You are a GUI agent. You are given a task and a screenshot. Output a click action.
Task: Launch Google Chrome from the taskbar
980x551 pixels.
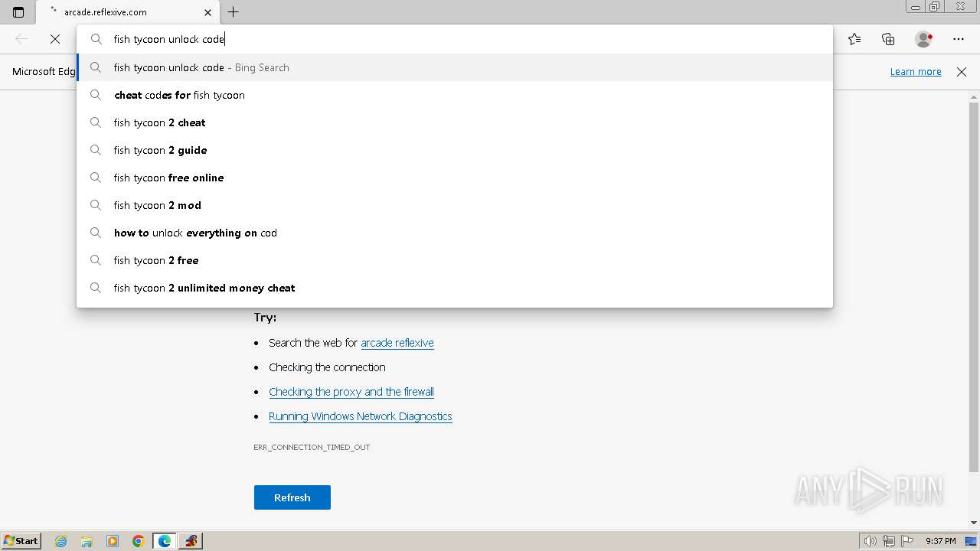click(139, 541)
